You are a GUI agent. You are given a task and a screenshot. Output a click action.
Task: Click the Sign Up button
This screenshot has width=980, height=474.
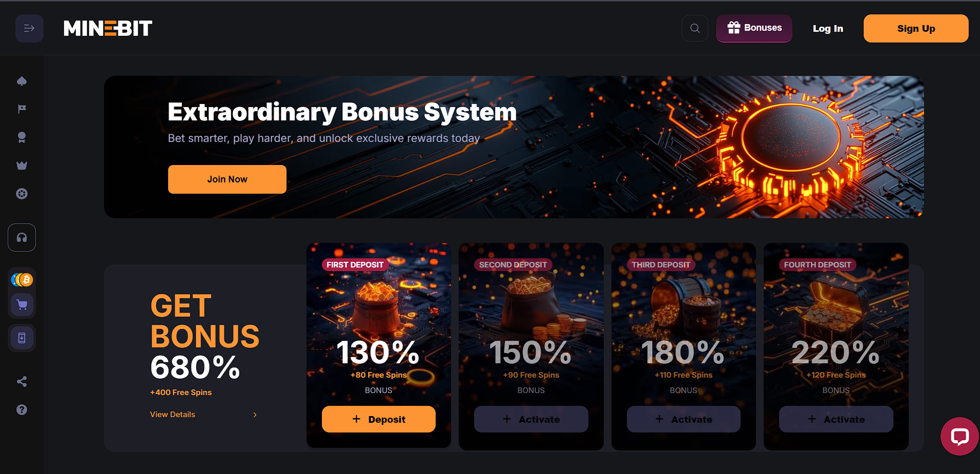point(916,28)
